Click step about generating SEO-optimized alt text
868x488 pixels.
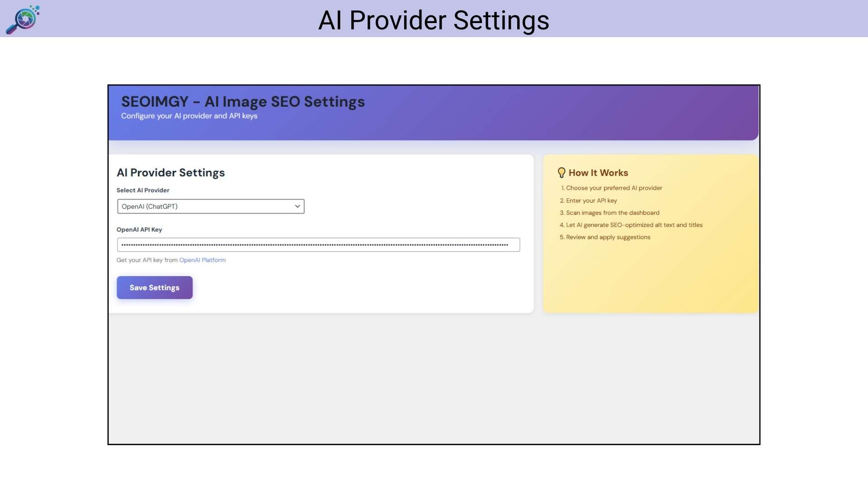pos(634,225)
